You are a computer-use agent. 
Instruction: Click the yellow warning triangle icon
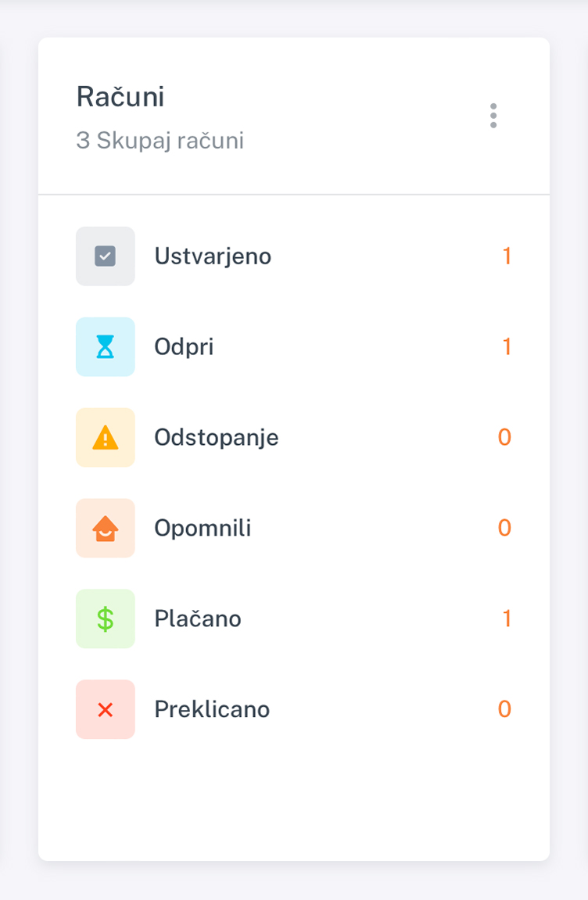pos(105,437)
